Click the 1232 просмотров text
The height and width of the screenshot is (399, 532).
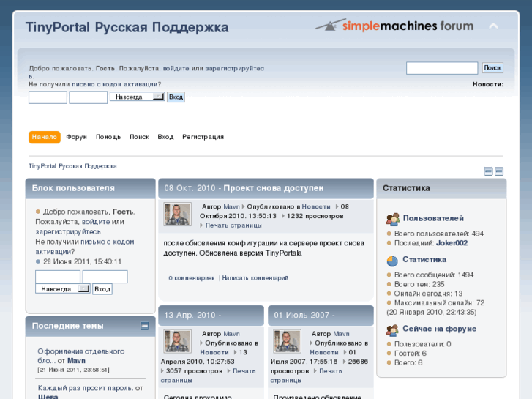(315, 216)
